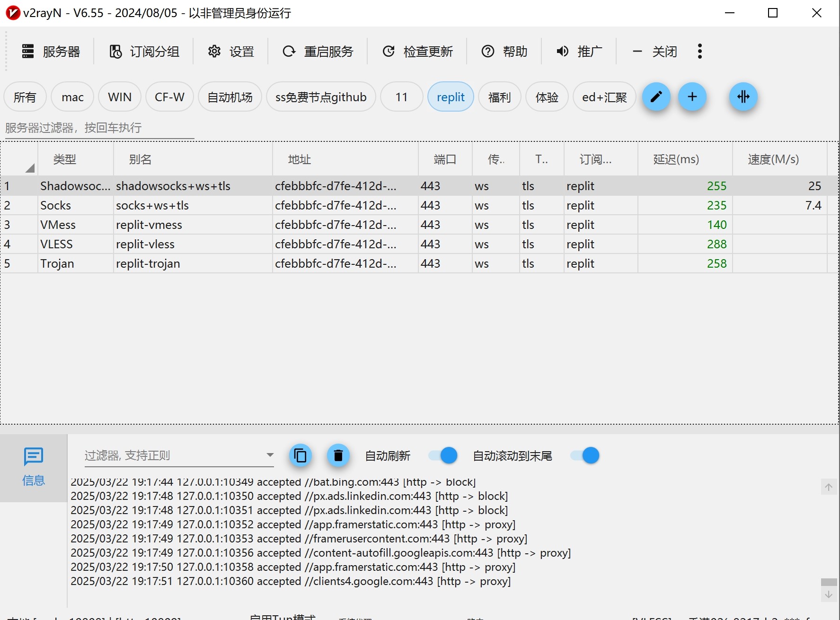
Task: Select the WIN group tab
Action: 120,97
